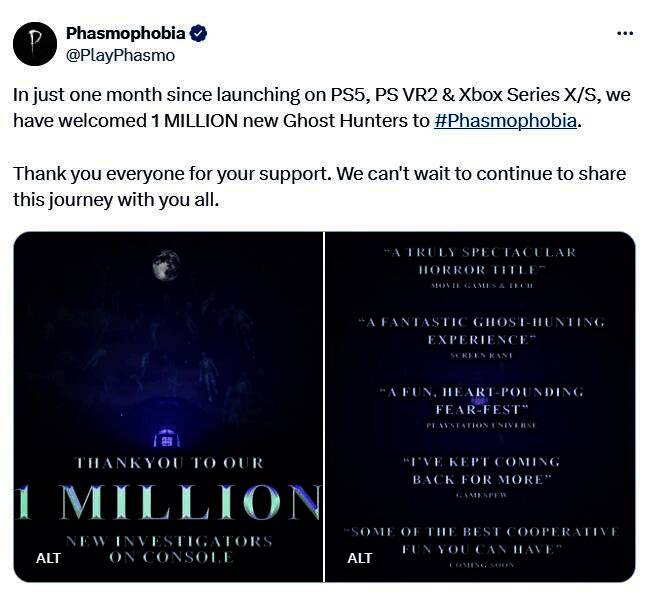Click the @PlayPhasmo handle

(x=120, y=55)
